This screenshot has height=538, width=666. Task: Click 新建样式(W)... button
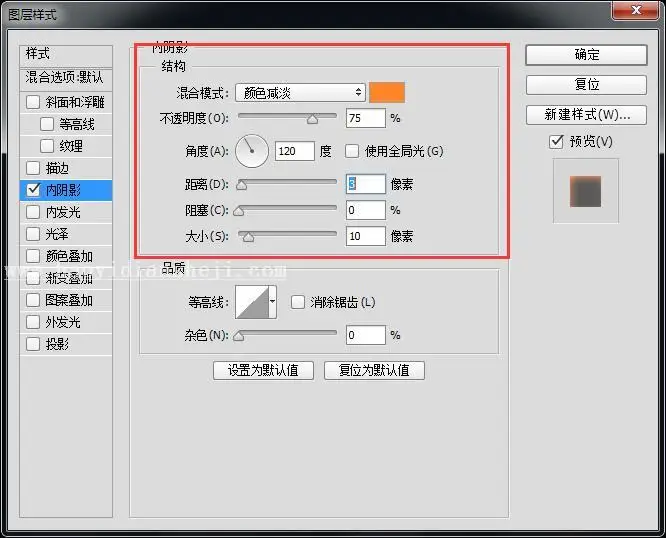[x=586, y=115]
